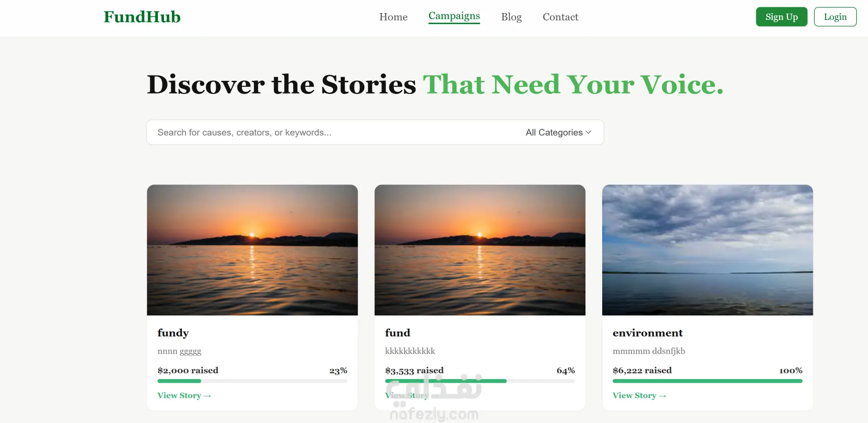Focus the search causes input field
This screenshot has height=423, width=868.
pos(335,132)
